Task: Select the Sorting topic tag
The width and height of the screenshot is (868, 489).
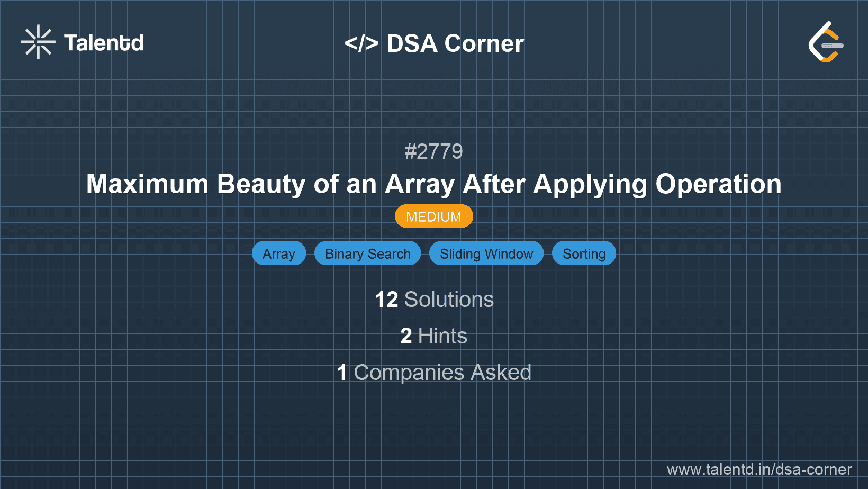Action: click(x=584, y=253)
